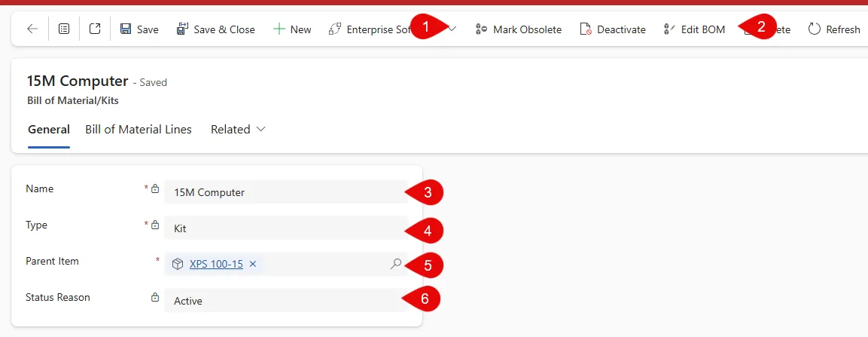This screenshot has width=868, height=337.
Task: Click Save & Close
Action: click(x=215, y=29)
